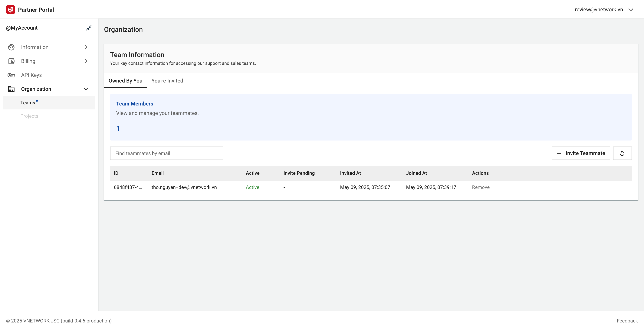Switch to the Owned By You tab

125,81
